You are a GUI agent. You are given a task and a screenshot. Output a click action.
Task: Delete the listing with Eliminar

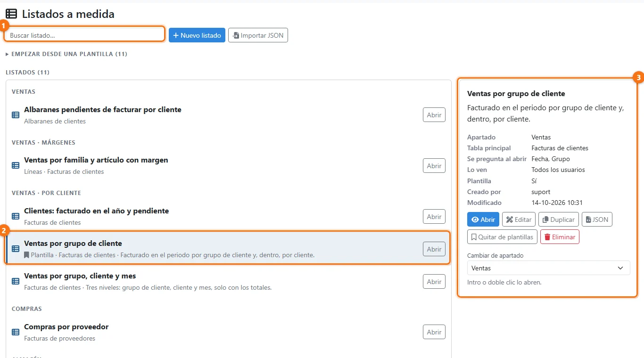[x=560, y=237]
